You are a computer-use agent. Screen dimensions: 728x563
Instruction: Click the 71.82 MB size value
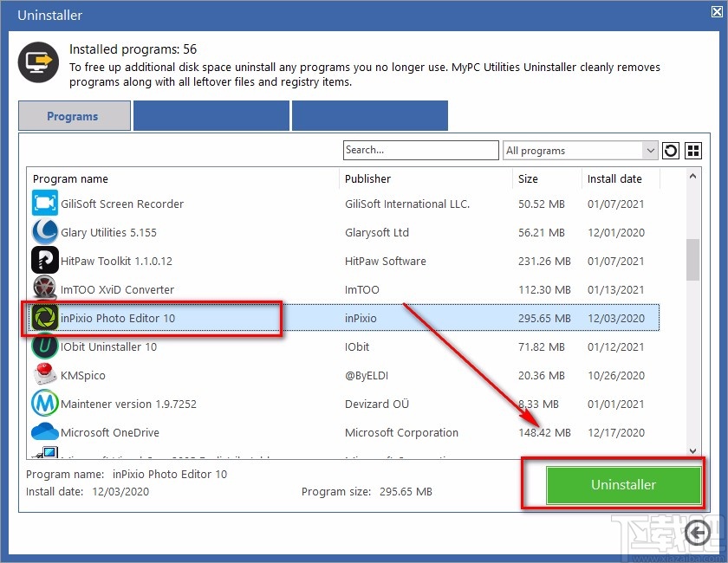(x=542, y=346)
